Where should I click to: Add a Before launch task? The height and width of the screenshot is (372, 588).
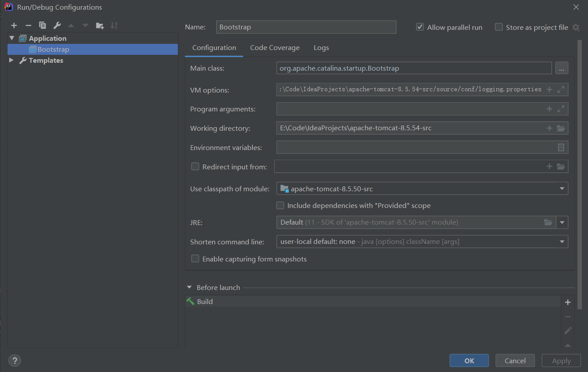[x=568, y=302]
